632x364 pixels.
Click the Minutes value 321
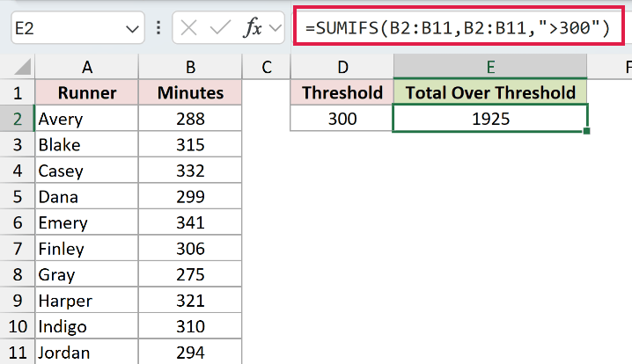(x=190, y=301)
